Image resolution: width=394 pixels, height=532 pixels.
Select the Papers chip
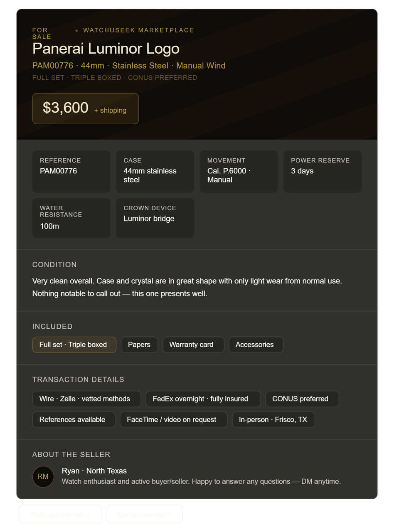click(139, 345)
